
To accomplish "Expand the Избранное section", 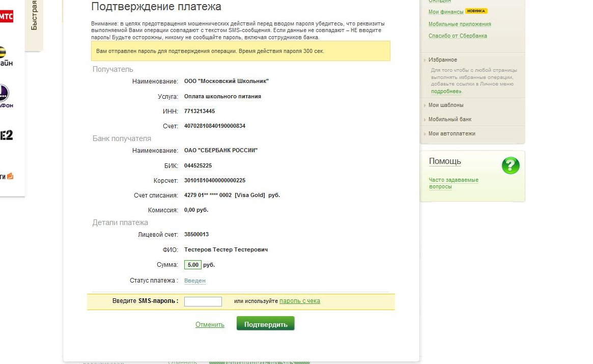I will click(x=442, y=60).
